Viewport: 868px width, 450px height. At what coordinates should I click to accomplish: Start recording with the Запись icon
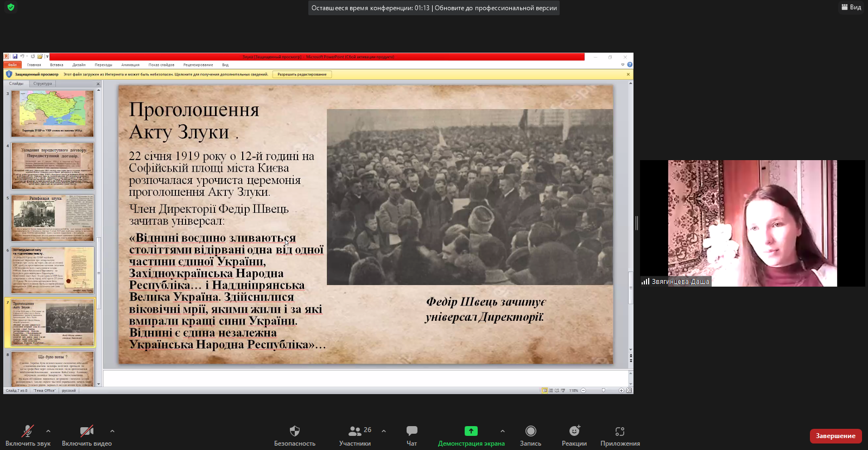tap(530, 431)
